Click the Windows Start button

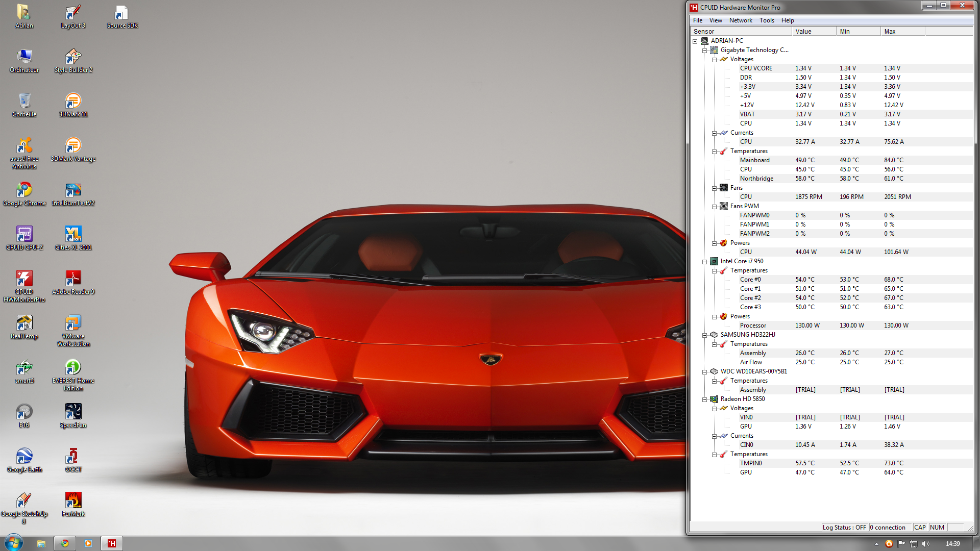pyautogui.click(x=13, y=543)
